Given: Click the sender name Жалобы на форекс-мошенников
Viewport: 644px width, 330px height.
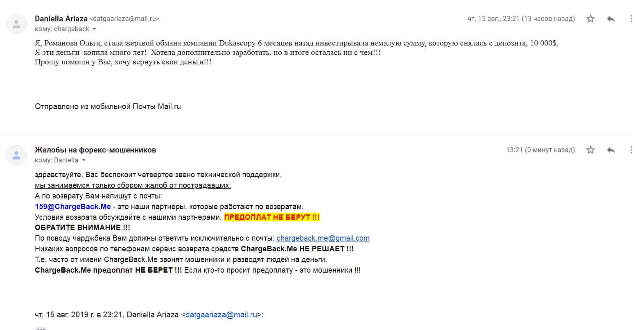Looking at the screenshot, I should (95, 150).
